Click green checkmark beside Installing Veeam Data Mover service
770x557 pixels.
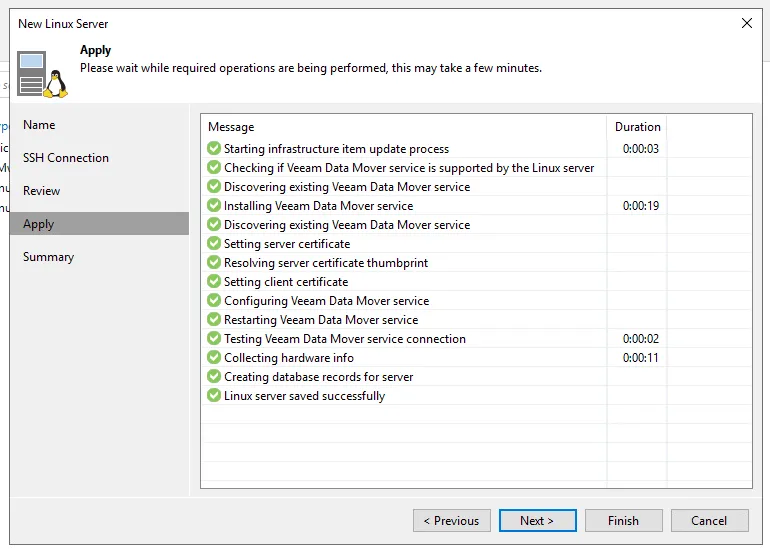pyautogui.click(x=213, y=206)
